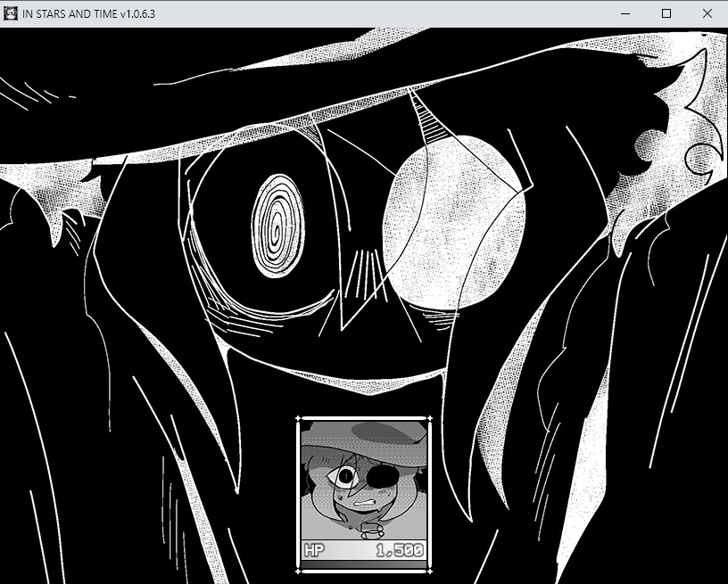Viewport: 728px width, 584px height.
Task: Minimize the game window
Action: pyautogui.click(x=625, y=13)
